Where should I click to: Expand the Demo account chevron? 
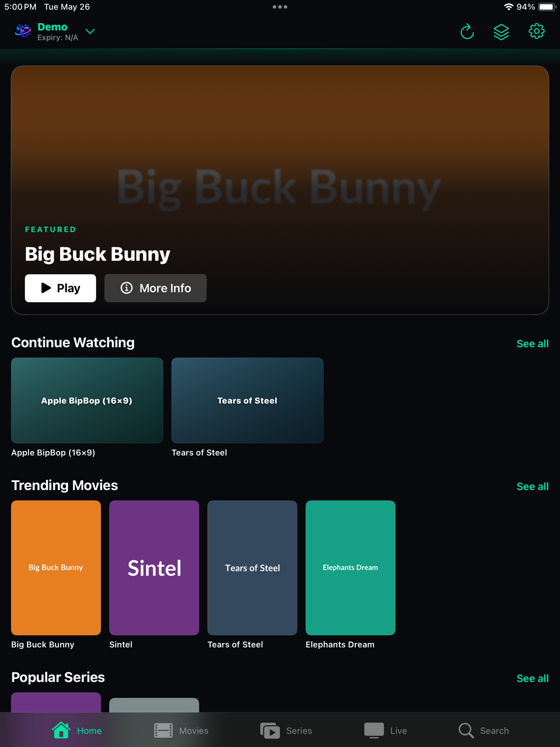point(90,31)
